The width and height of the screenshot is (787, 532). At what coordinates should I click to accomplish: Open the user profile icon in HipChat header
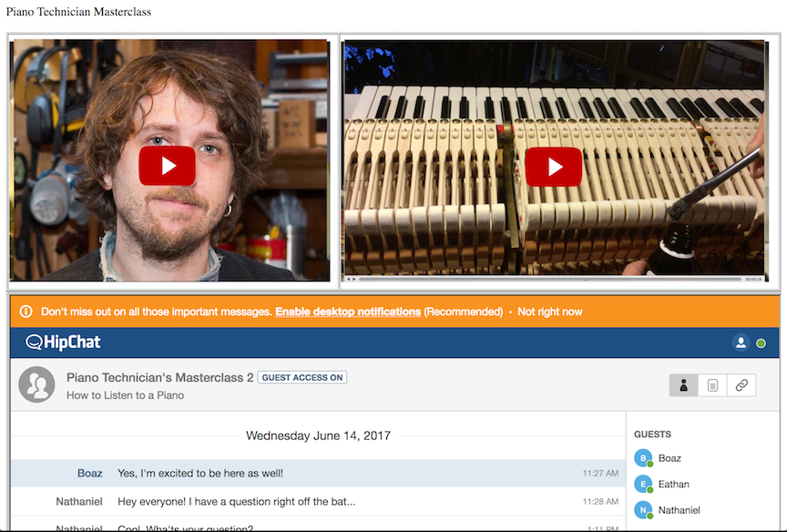tap(741, 343)
